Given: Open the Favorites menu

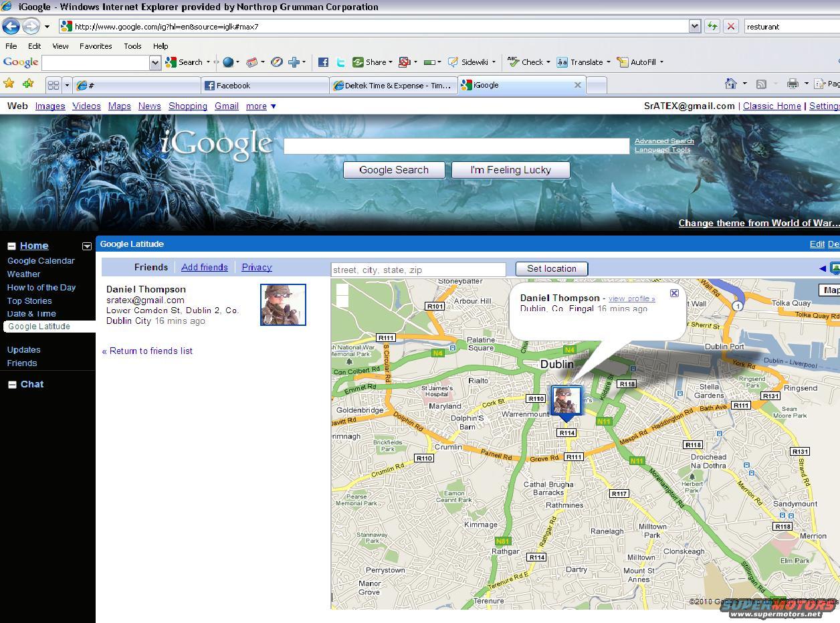Looking at the screenshot, I should 96,46.
